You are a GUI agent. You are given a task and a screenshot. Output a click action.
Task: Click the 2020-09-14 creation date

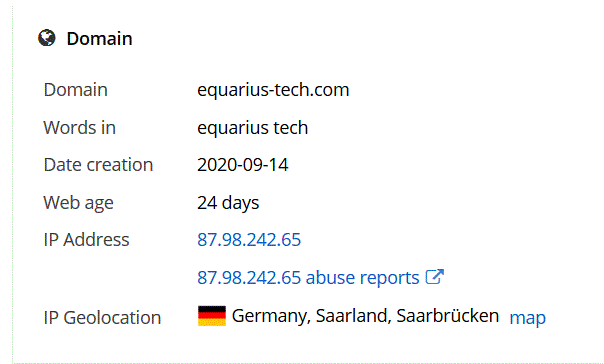pos(243,165)
